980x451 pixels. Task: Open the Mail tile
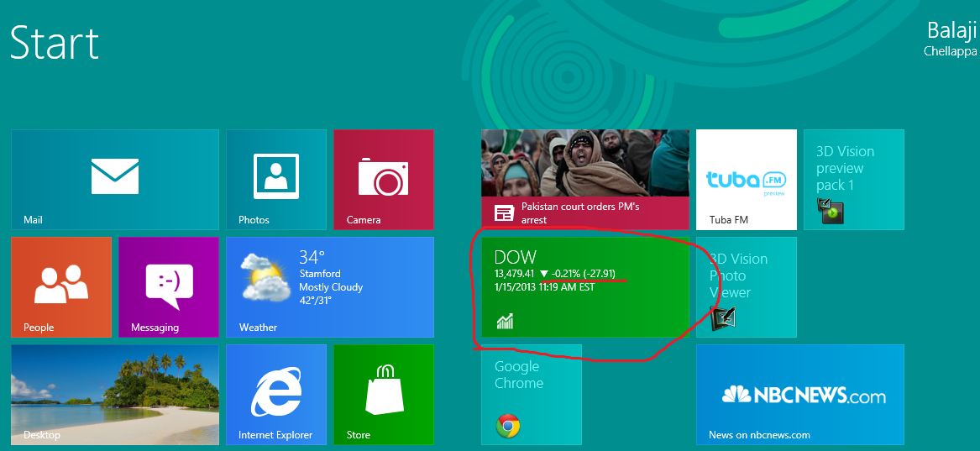tap(115, 179)
